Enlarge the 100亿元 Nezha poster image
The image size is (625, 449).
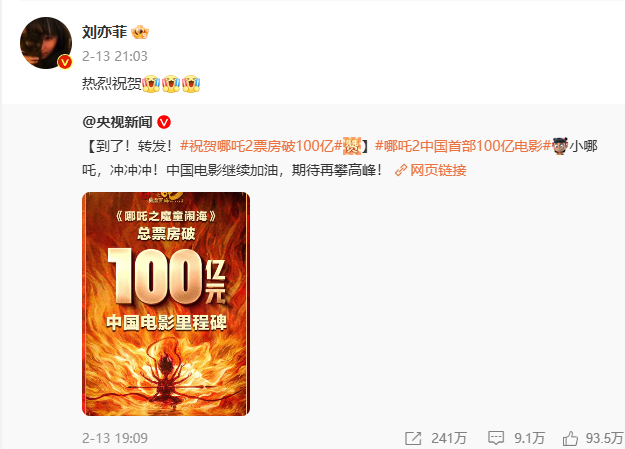[166, 304]
